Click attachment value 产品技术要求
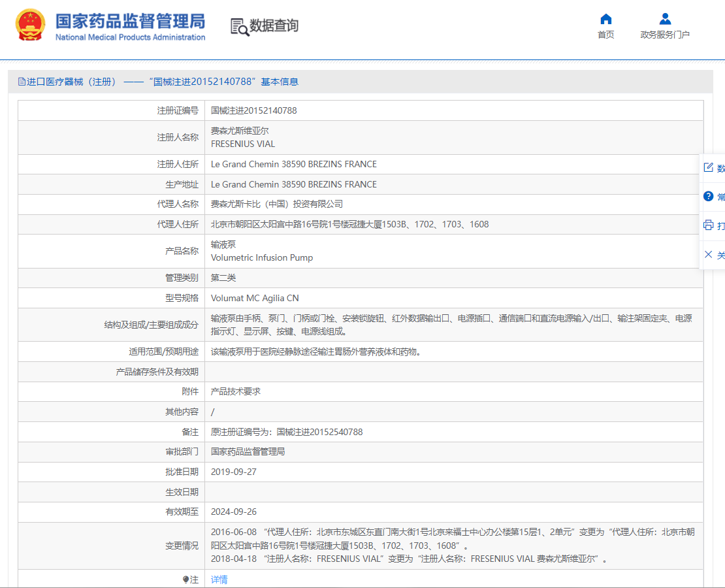The width and height of the screenshot is (725, 588). point(236,391)
